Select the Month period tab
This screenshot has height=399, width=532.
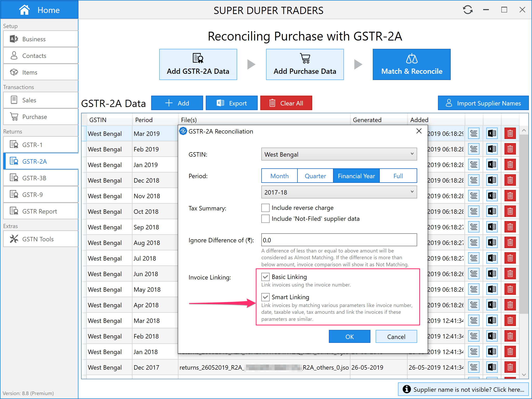279,176
